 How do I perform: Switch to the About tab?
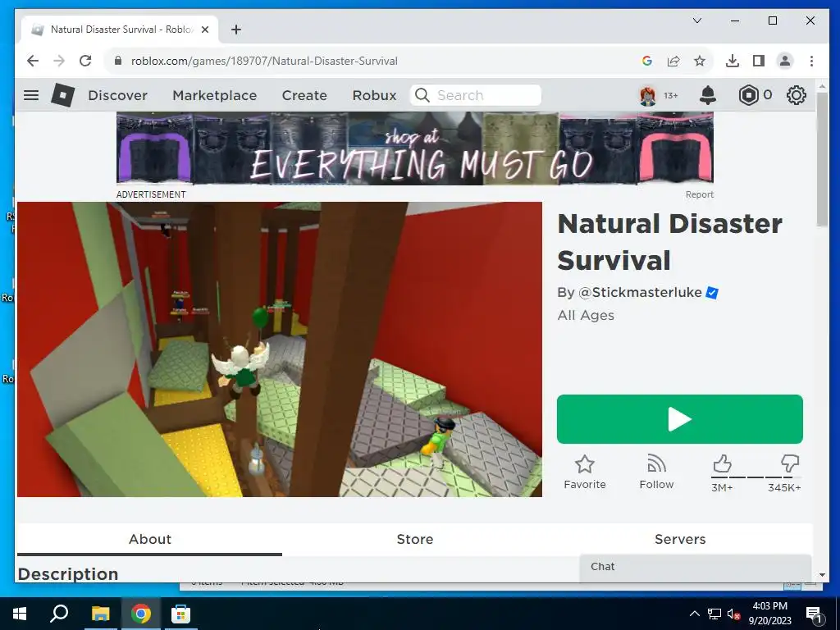[149, 540]
